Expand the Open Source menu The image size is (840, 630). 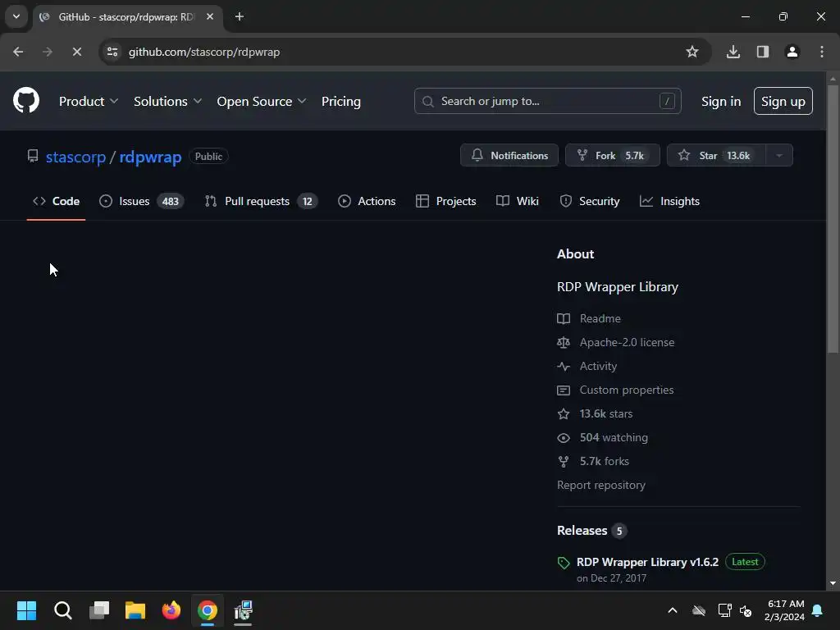click(262, 101)
